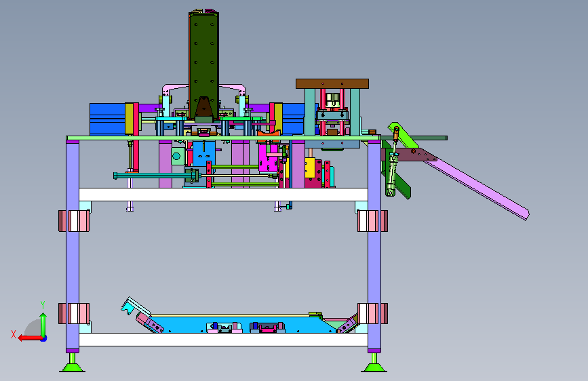Select the upper white frame crossbeam

click(x=223, y=195)
